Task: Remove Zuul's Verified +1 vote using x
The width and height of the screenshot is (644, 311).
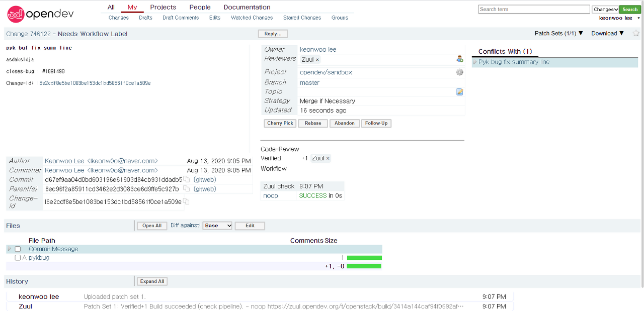Action: [328, 159]
